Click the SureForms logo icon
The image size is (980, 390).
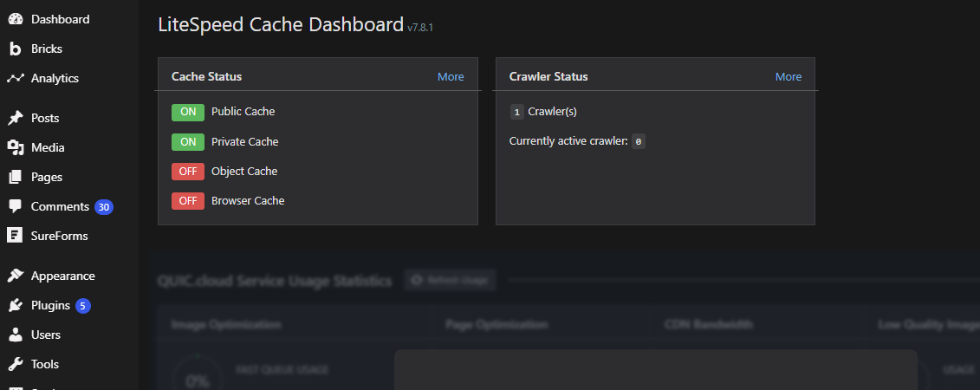tap(16, 236)
